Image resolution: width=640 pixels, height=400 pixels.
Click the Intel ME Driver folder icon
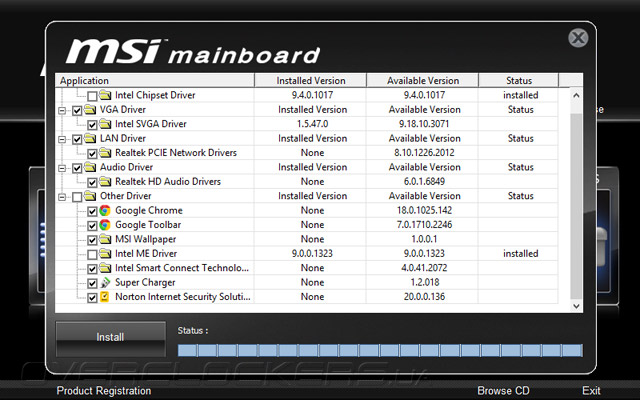click(105, 253)
